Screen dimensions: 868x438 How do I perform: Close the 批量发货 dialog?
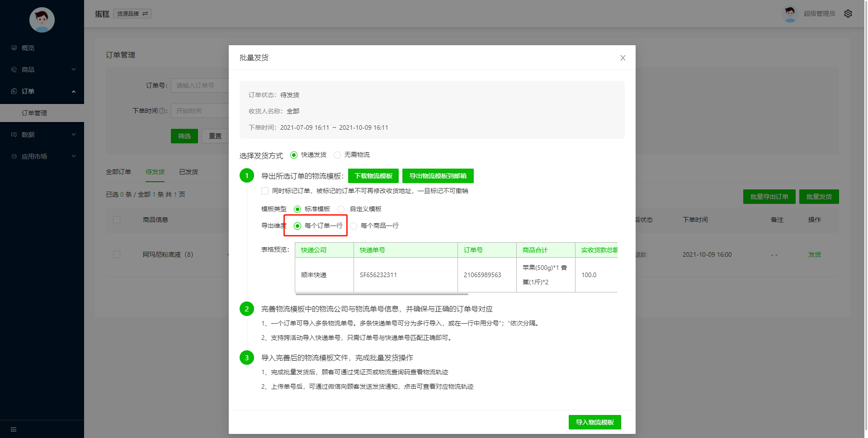[623, 58]
